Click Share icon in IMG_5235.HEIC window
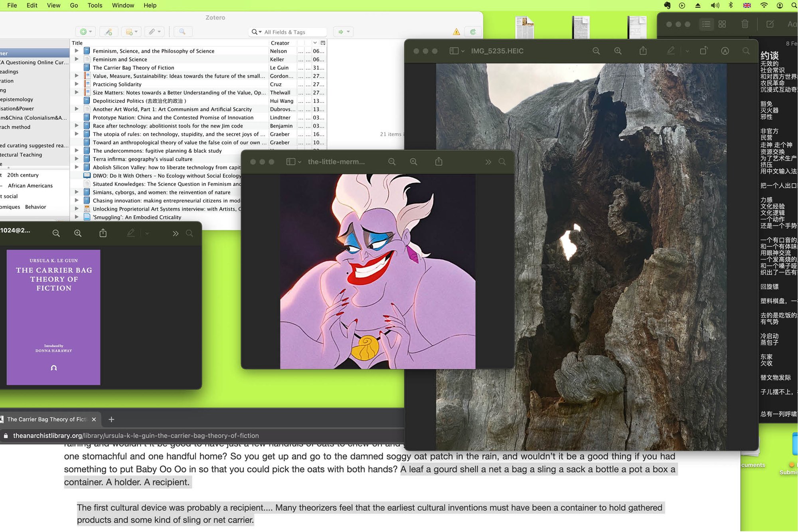The width and height of the screenshot is (798, 532). [643, 51]
